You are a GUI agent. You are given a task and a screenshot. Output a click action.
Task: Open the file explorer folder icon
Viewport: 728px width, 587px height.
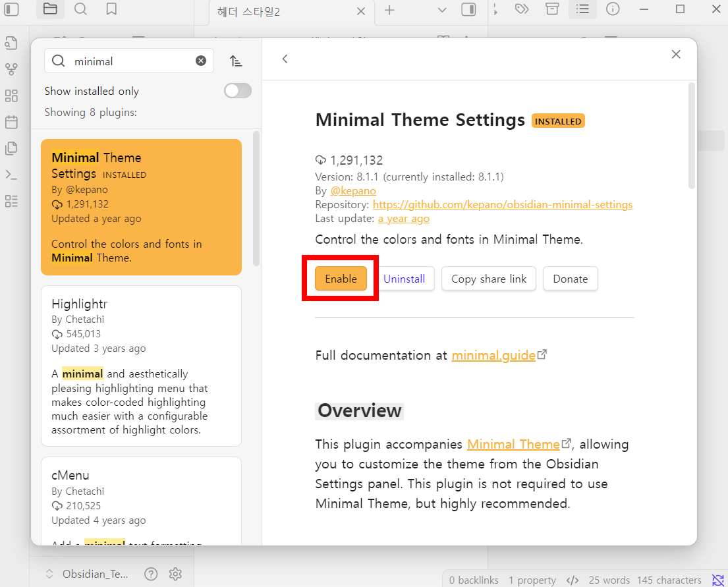pyautogui.click(x=50, y=9)
